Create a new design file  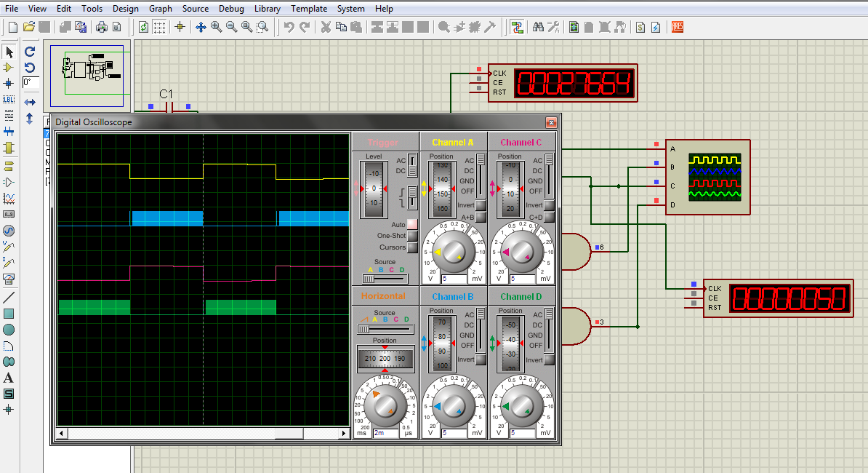pyautogui.click(x=13, y=27)
